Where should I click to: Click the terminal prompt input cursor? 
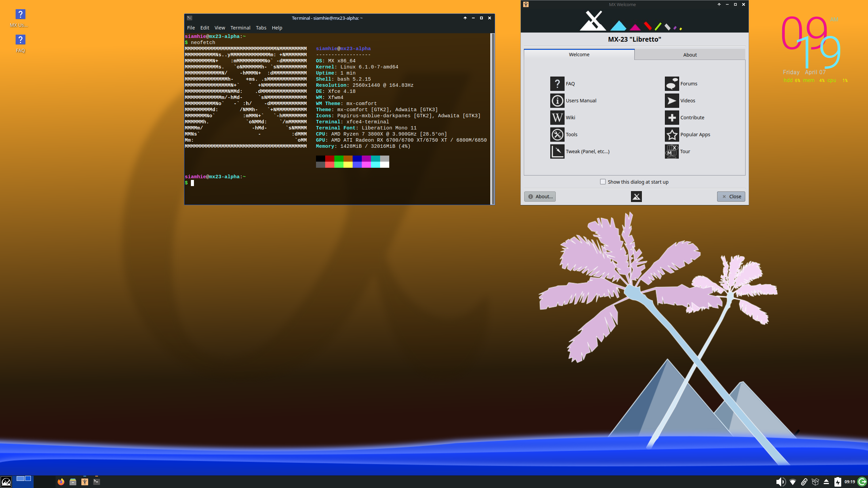tap(192, 183)
